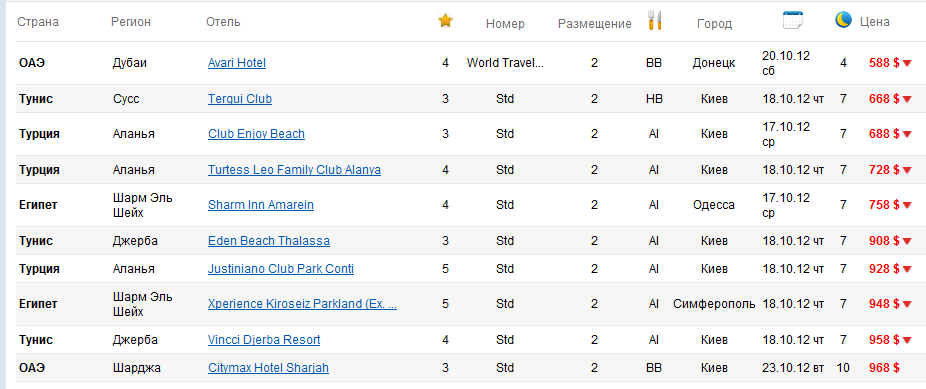Open Xperience Kiroseiz Parkland hotel link

[302, 304]
